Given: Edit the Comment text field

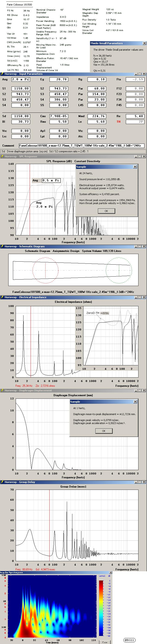Looking at the screenshot, I should 82,145.
